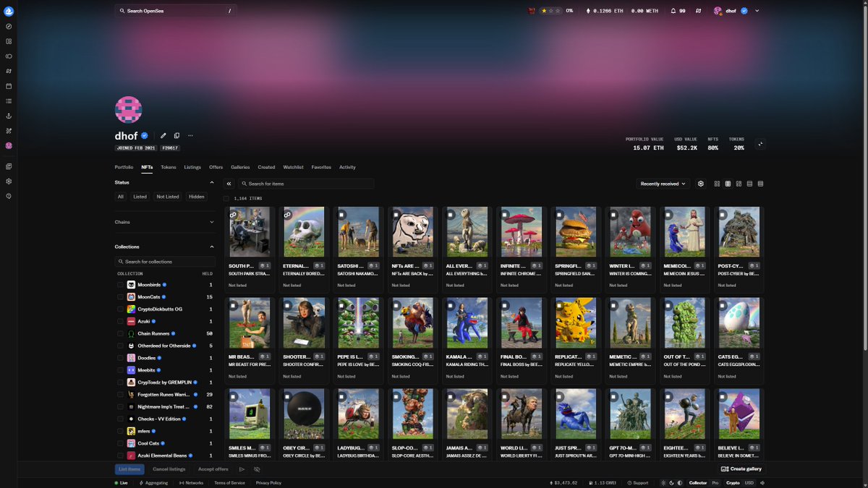Open the list activity icon in sidebar
Image resolution: width=868 pixels, height=488 pixels.
[x=9, y=100]
